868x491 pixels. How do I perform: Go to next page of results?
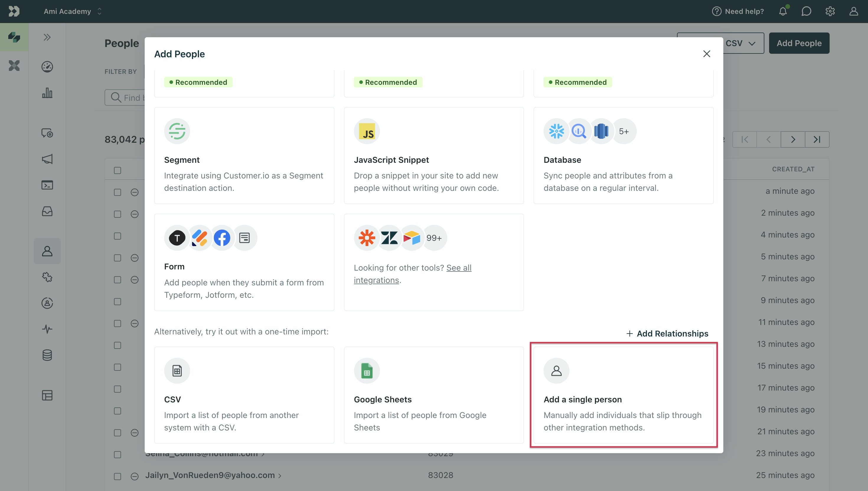pyautogui.click(x=793, y=139)
